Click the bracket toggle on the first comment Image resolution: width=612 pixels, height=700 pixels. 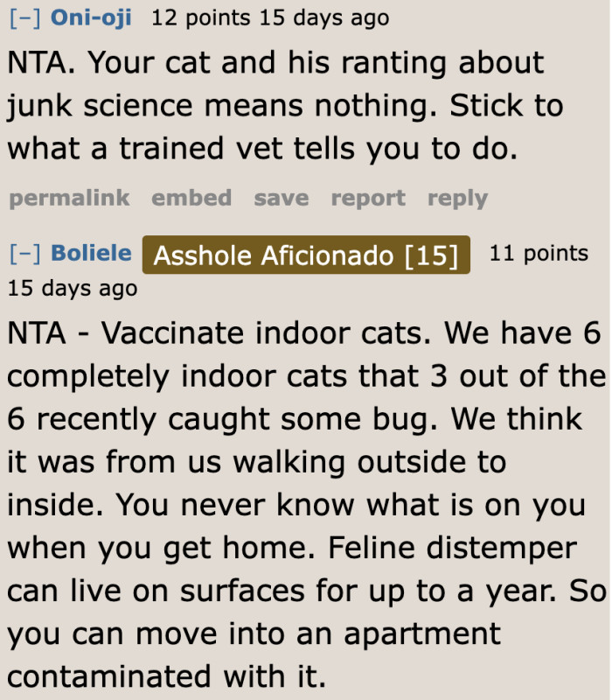point(16,17)
